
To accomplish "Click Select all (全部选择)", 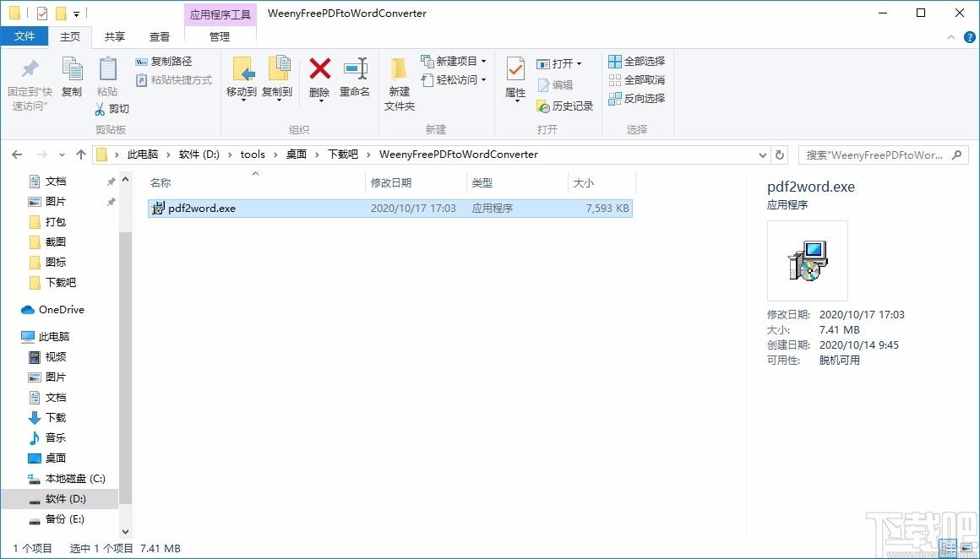I will 637,61.
